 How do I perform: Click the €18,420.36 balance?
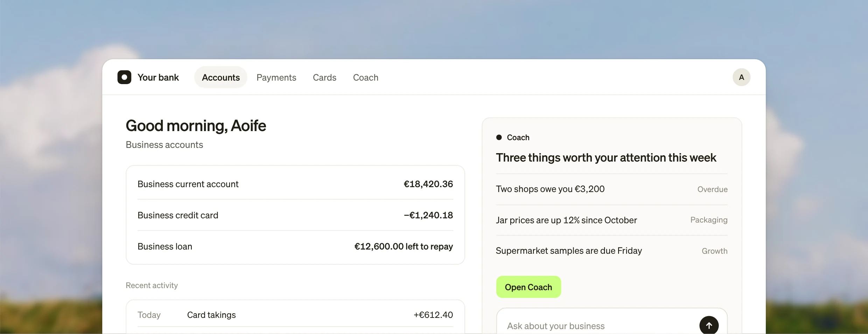click(x=428, y=184)
